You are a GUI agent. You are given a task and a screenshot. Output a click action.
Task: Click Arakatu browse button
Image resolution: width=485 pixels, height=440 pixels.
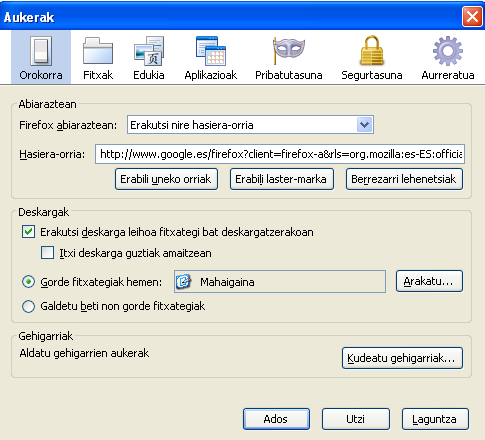pyautogui.click(x=429, y=281)
